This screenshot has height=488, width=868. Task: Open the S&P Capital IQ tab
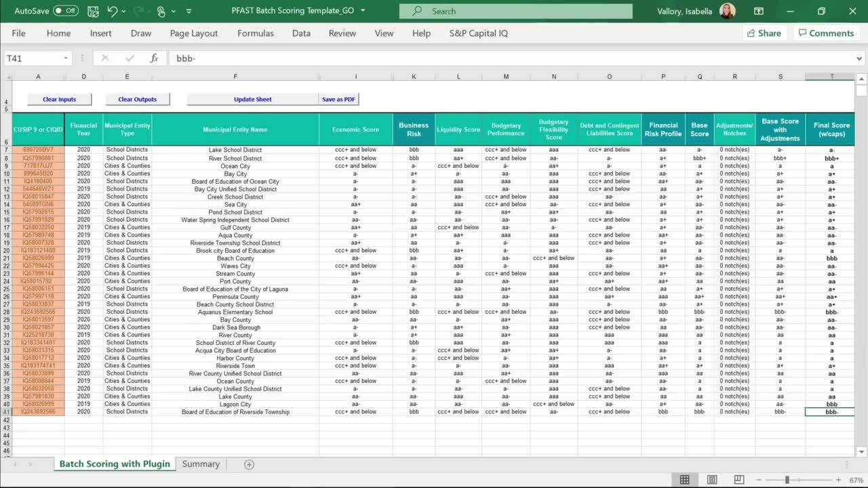(478, 33)
